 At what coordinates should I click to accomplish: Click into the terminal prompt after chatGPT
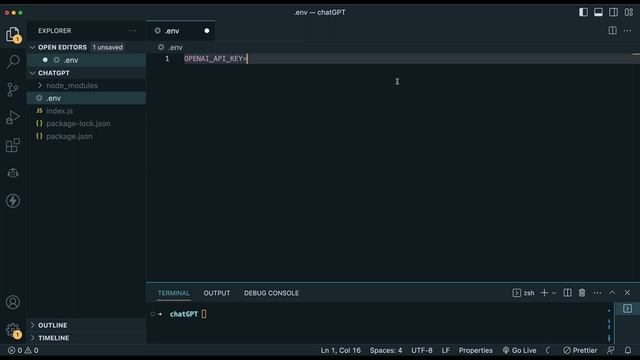(x=204, y=314)
